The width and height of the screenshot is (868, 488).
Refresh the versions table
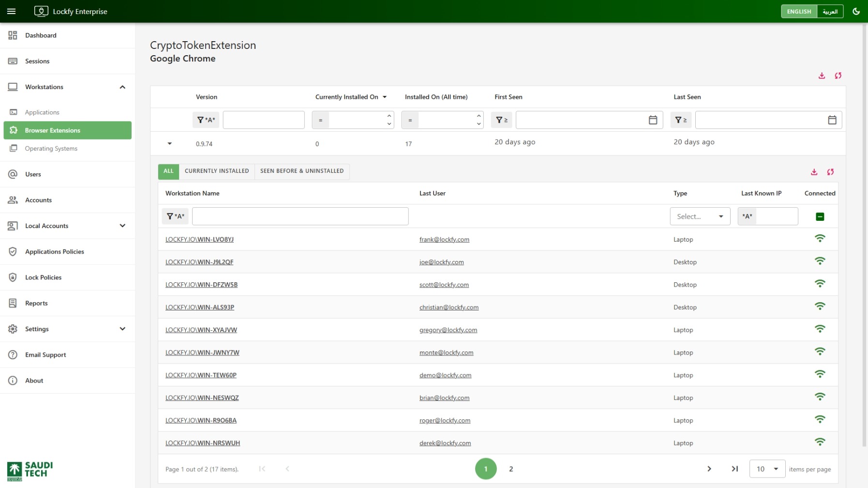click(838, 76)
